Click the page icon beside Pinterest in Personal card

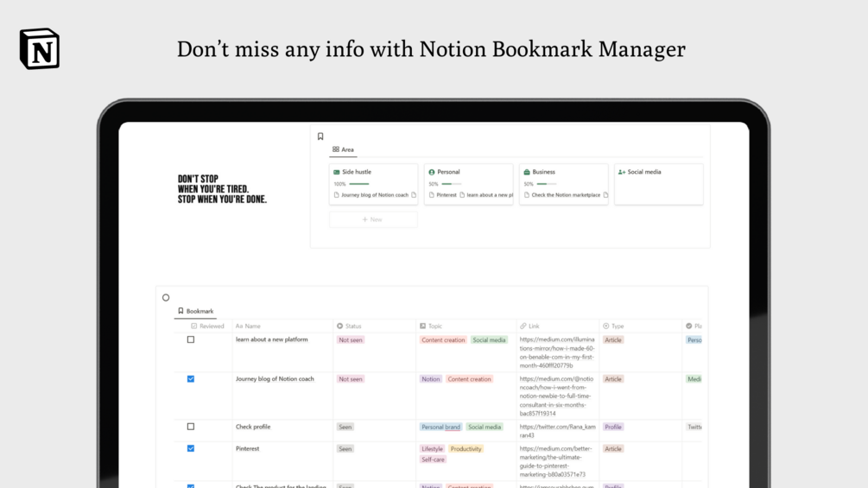[x=432, y=194]
